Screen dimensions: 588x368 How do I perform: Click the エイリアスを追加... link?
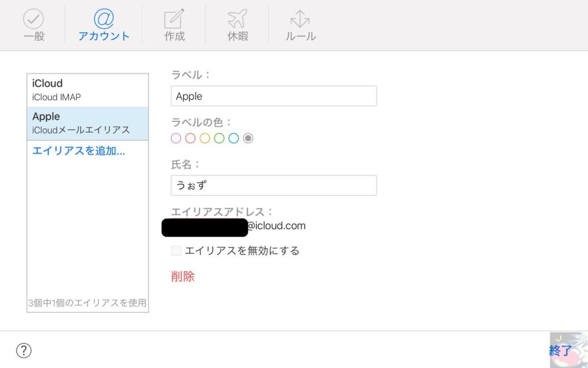79,151
